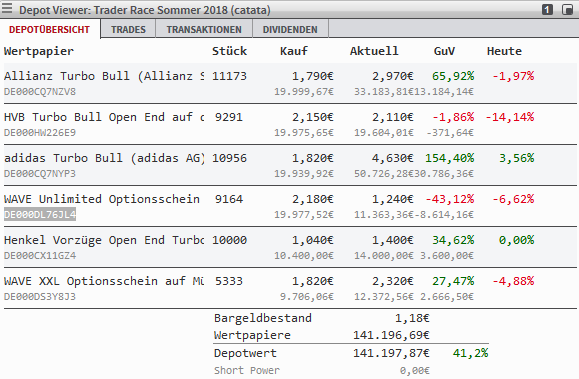Click the Depotwert total 141.197,87€

pos(391,353)
